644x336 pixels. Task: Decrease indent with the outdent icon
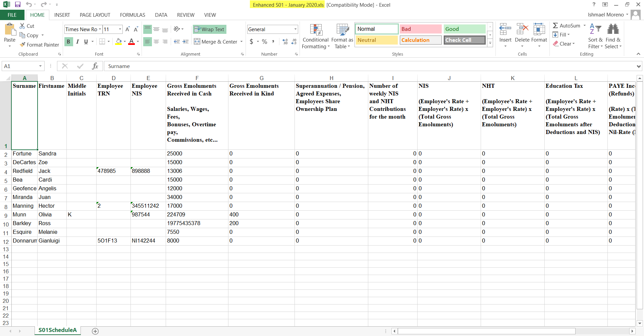177,42
